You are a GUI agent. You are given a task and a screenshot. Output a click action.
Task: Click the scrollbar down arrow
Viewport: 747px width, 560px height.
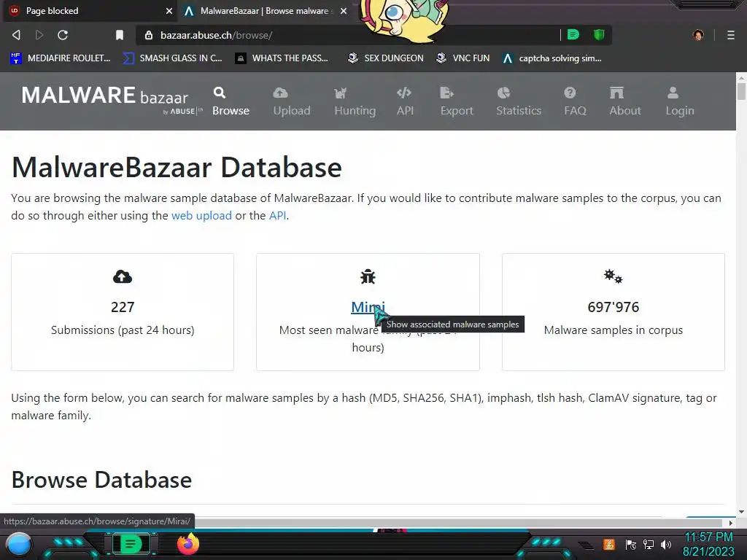coord(741,512)
